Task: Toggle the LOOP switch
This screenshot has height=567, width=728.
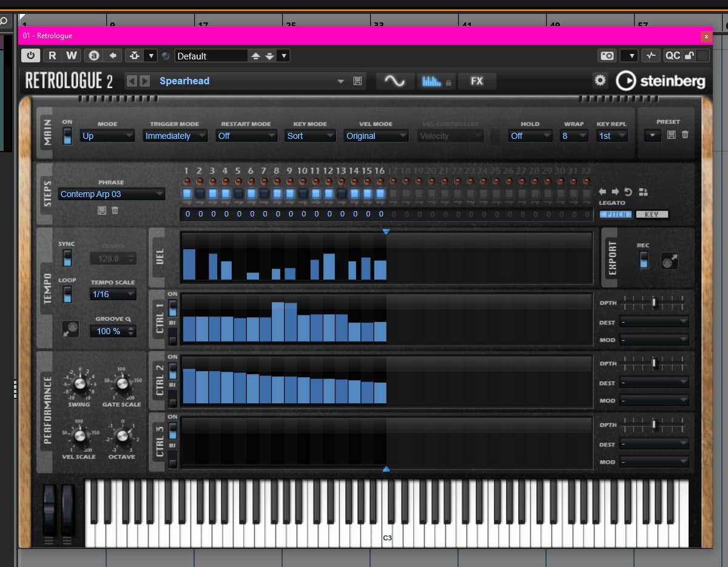Action: [x=67, y=295]
